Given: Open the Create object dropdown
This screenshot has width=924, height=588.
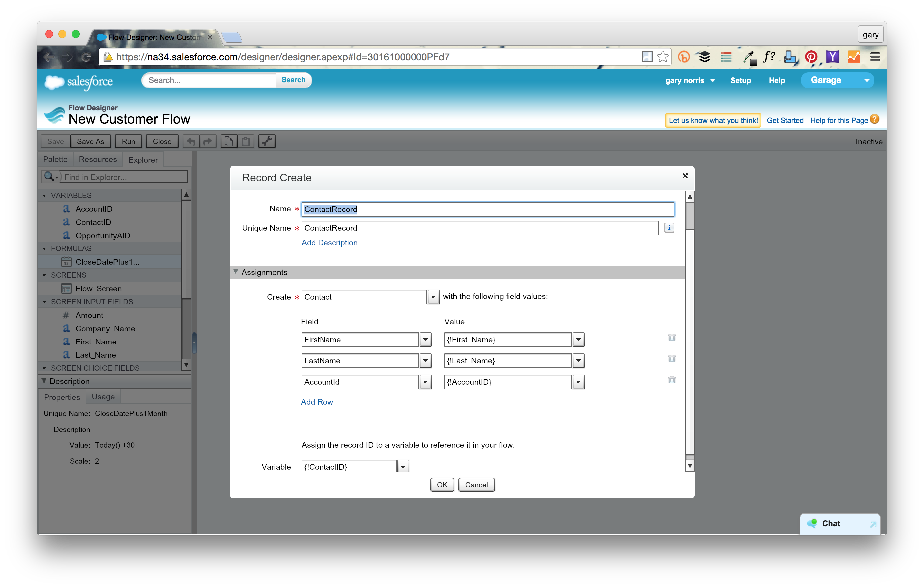Looking at the screenshot, I should [x=433, y=297].
